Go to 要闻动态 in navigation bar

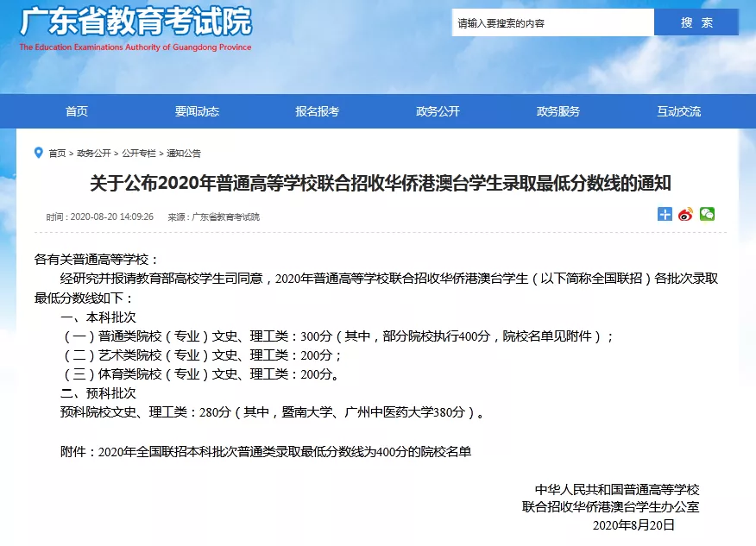(x=197, y=111)
